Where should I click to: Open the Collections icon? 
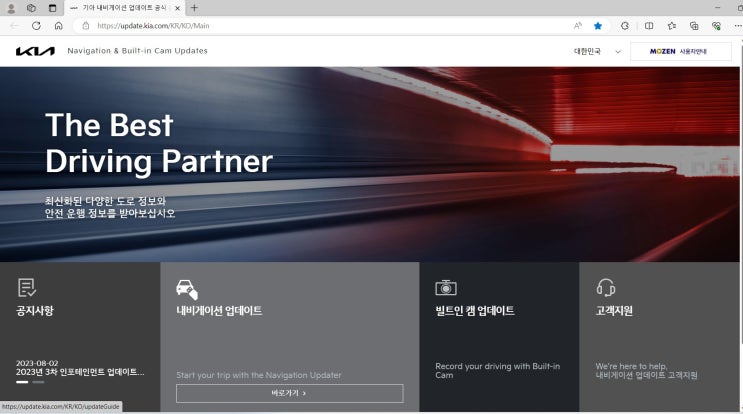(x=694, y=26)
